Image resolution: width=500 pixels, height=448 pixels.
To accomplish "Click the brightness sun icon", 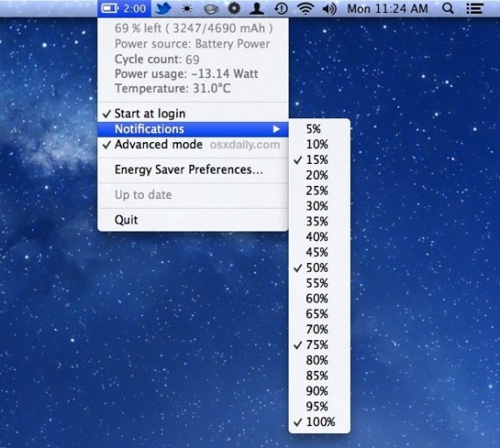I will click(x=187, y=9).
